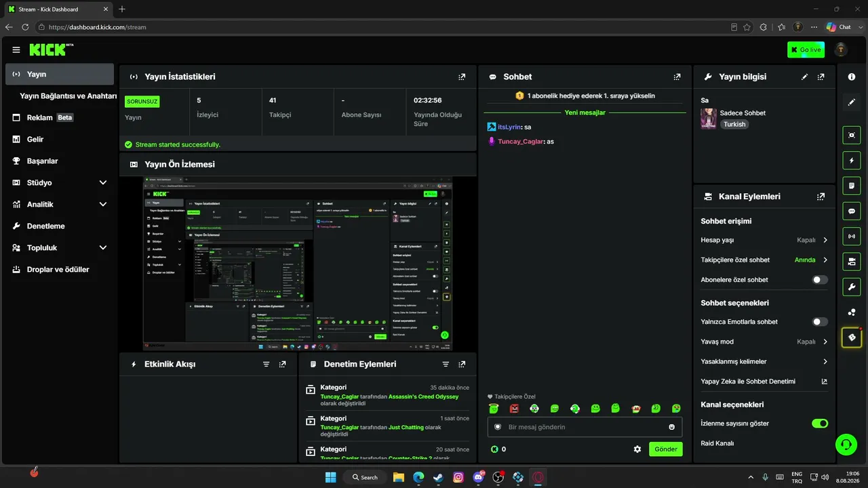Toggle the stream preview widget in right rail

(852, 135)
